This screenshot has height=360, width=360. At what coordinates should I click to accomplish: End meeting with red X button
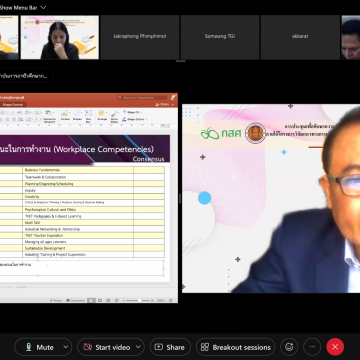pos(335,347)
